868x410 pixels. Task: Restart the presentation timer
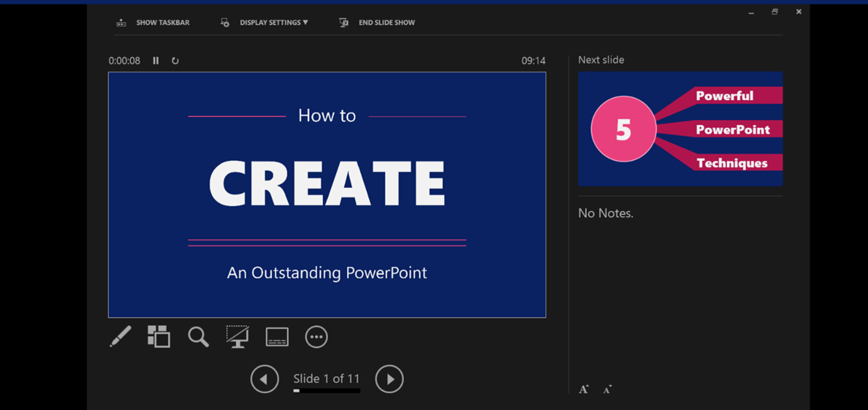pos(175,60)
